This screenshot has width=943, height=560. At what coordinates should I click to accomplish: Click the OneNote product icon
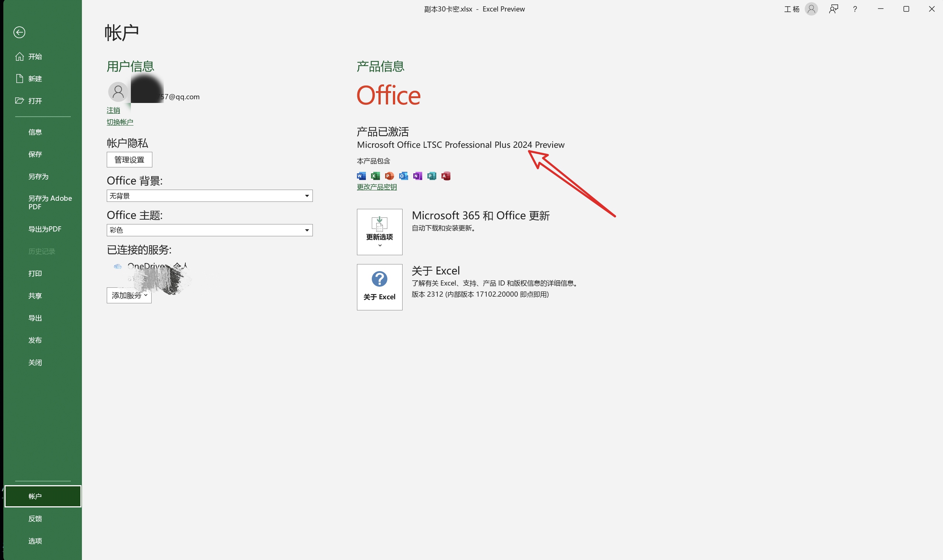click(x=417, y=176)
